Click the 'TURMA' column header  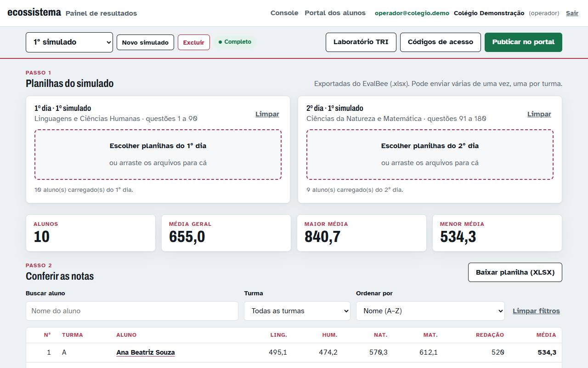coord(73,335)
